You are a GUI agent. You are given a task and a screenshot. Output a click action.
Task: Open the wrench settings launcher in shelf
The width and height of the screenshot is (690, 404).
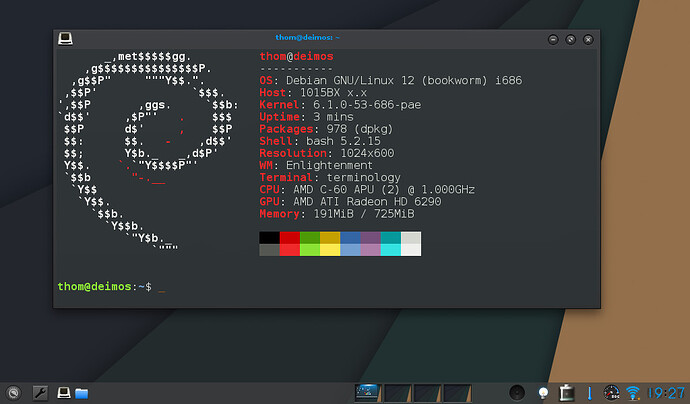40,393
